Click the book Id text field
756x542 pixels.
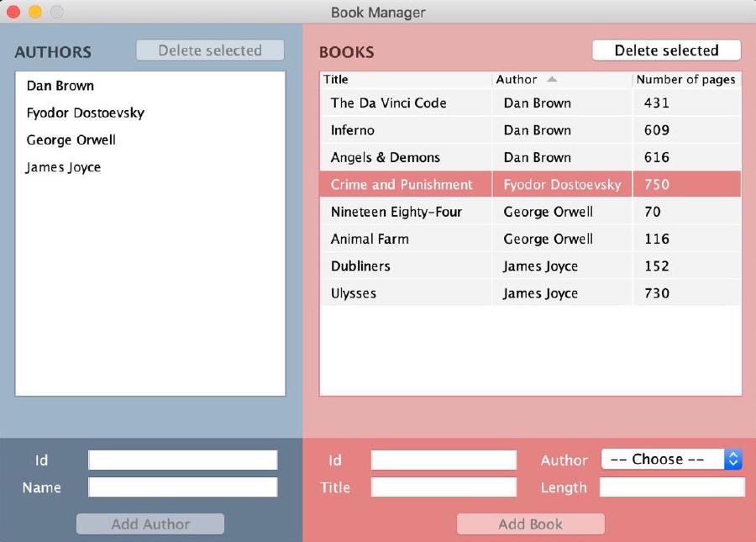point(444,460)
